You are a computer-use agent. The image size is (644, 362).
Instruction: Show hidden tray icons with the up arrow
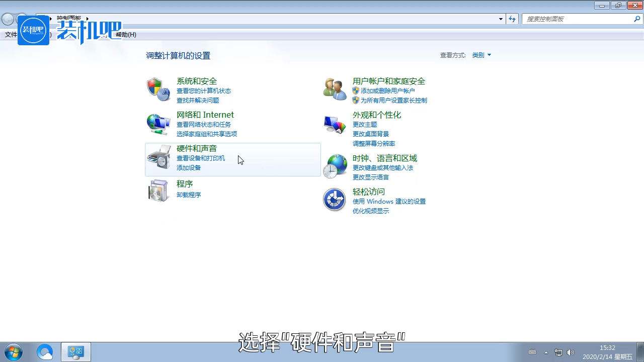pyautogui.click(x=546, y=352)
